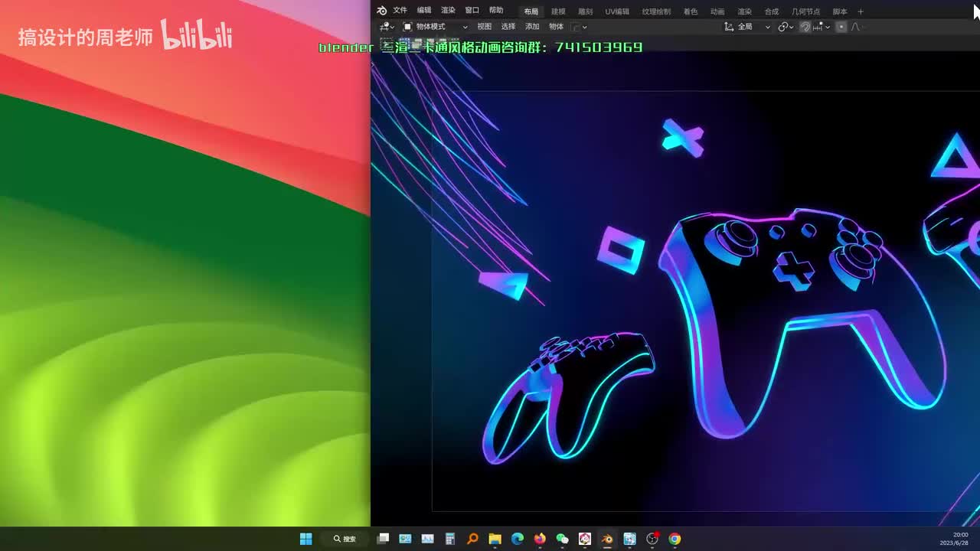Switch to the 渲染 workspace tab
The width and height of the screenshot is (980, 551).
tap(744, 11)
